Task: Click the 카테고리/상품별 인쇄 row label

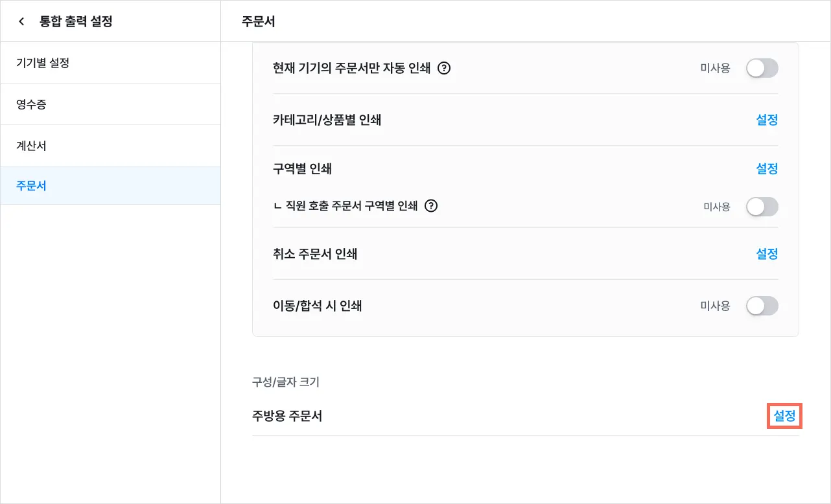Action: [327, 120]
